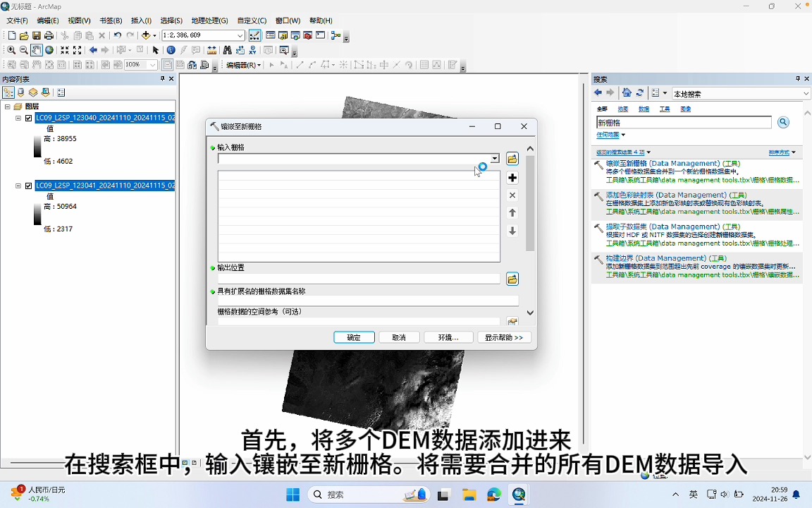Expand the 任何范围 dropdown in search results

[607, 135]
